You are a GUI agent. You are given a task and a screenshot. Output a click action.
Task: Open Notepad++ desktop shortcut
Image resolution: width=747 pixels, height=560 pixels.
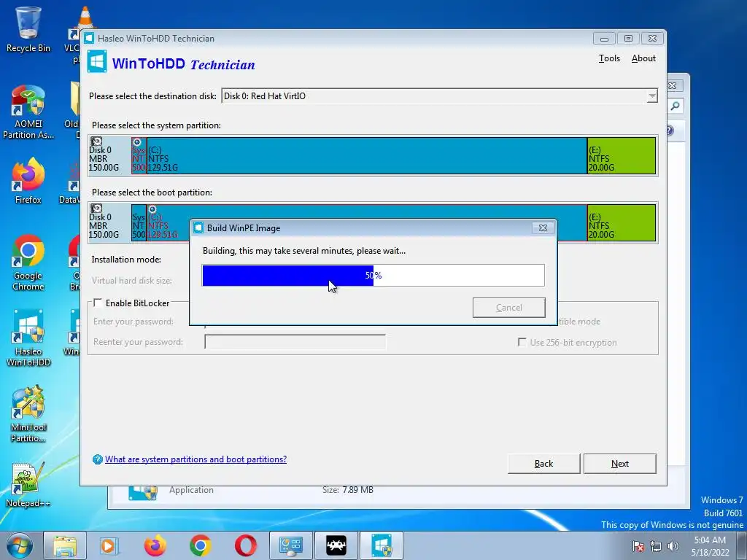click(x=28, y=485)
